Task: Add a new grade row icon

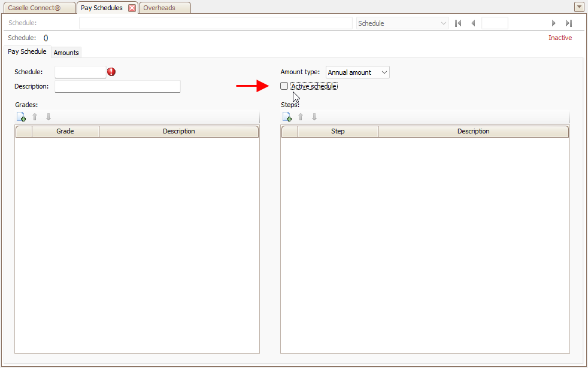Action: tap(21, 117)
